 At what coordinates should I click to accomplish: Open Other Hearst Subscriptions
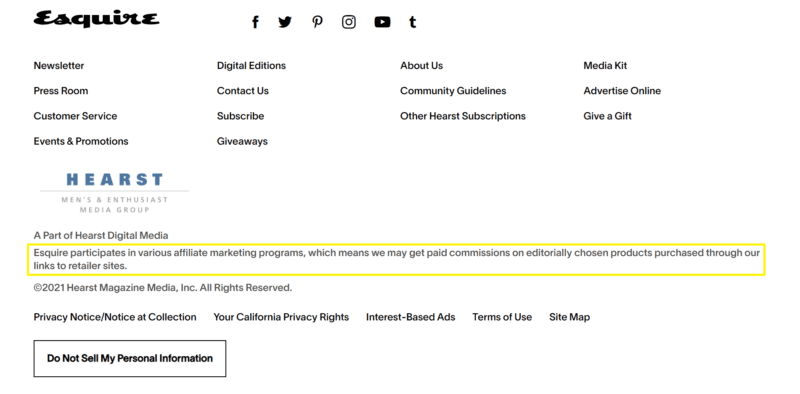463,116
